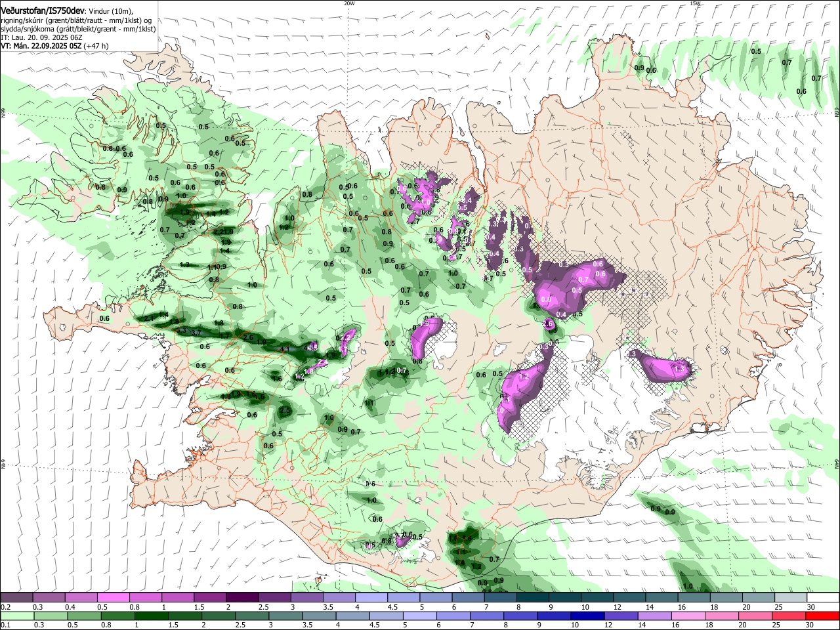This screenshot has width=840, height=630.
Task: Pick the dark teal 8–9 swatch in the top legend row
Action: pyautogui.click(x=533, y=597)
